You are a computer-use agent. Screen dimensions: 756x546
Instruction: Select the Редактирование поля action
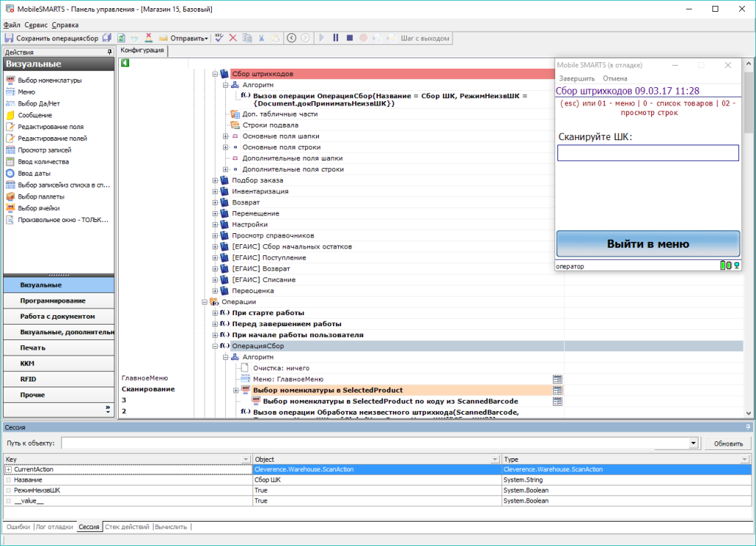[x=51, y=127]
